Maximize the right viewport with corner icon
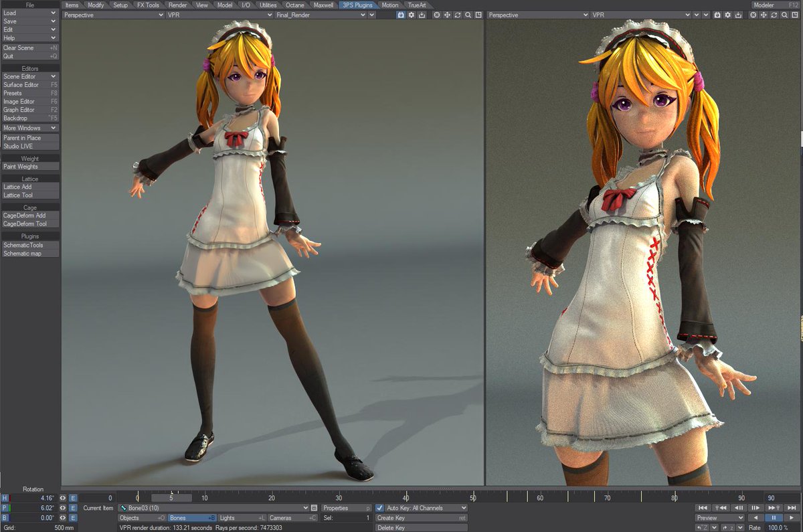 [x=796, y=15]
